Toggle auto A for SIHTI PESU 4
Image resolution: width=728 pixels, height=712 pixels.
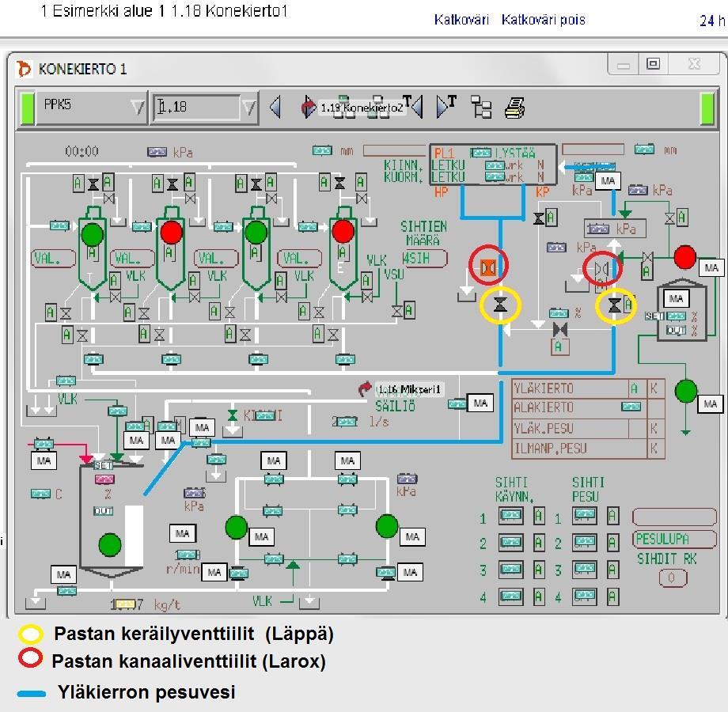pos(612,596)
